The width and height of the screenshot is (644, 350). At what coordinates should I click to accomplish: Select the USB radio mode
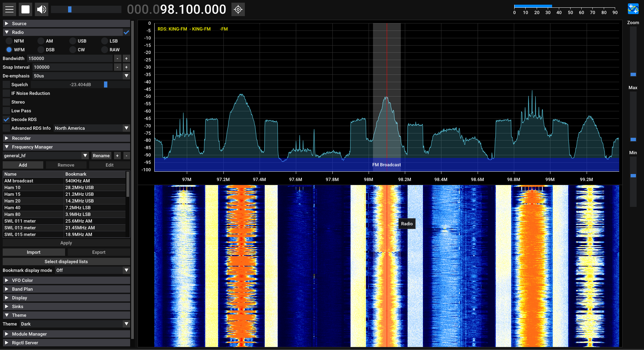(73, 41)
